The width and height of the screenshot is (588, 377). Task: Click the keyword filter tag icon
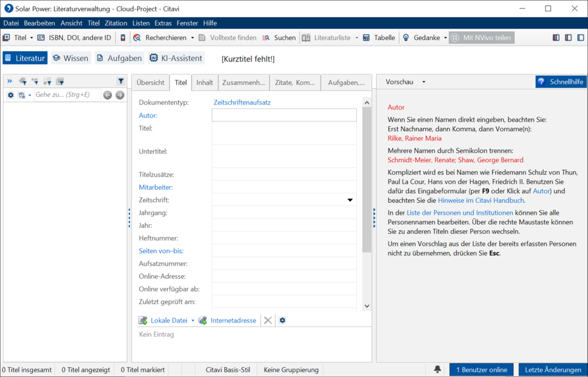click(23, 81)
